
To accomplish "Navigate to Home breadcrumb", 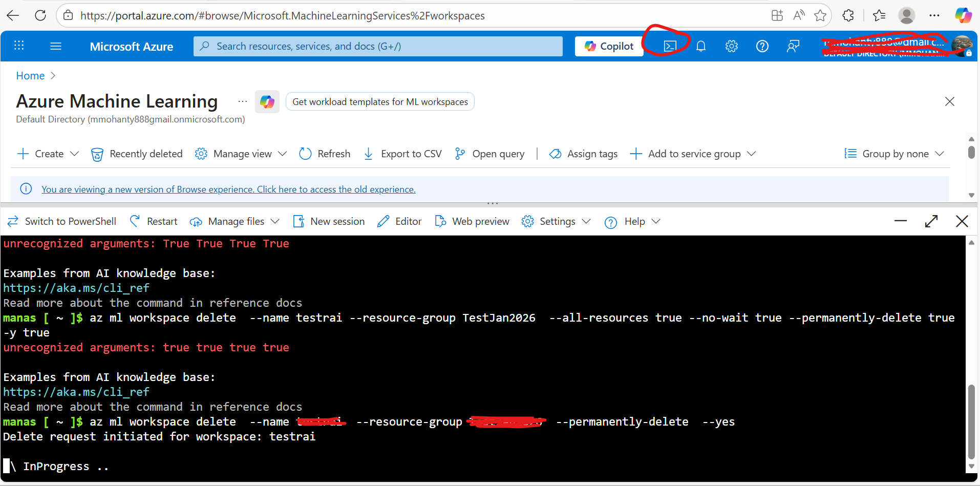I will [30, 76].
